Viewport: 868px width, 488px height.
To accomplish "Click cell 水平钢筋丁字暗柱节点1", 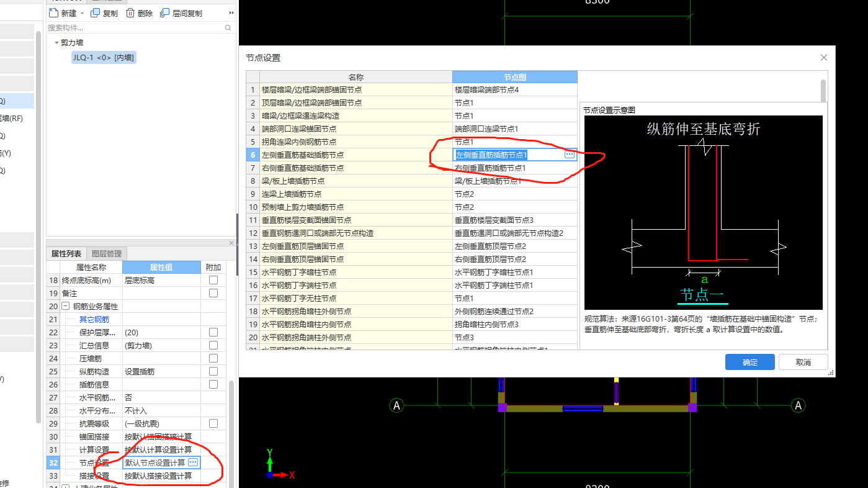I will [515, 273].
